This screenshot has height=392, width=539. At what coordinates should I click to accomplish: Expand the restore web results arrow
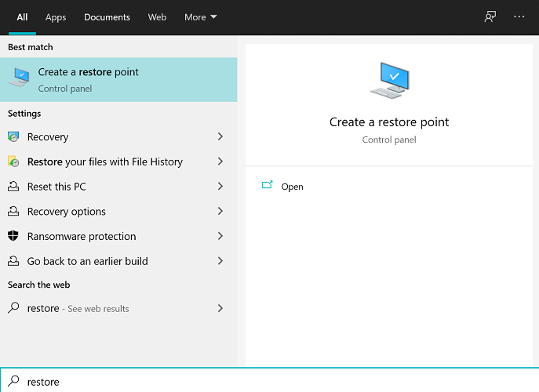220,308
